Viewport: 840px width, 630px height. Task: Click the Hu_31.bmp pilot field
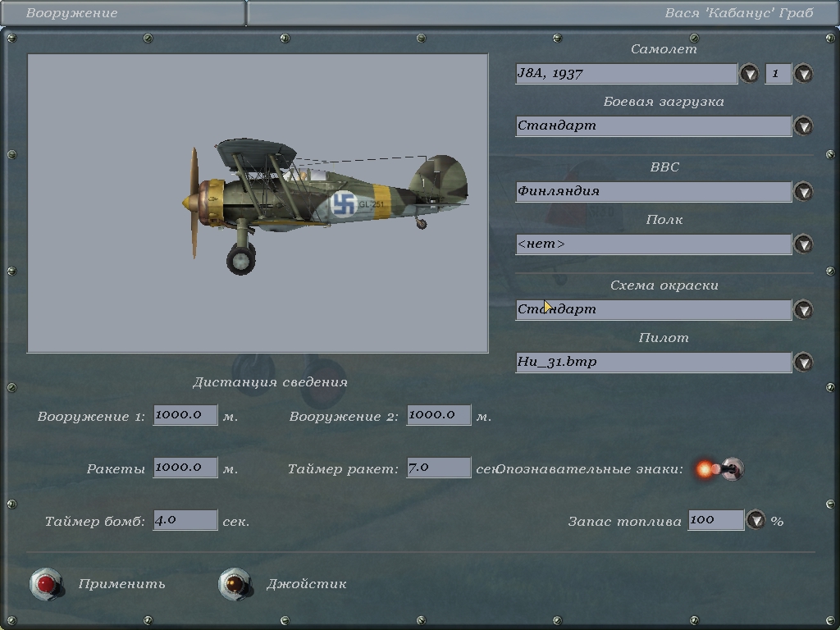(654, 362)
